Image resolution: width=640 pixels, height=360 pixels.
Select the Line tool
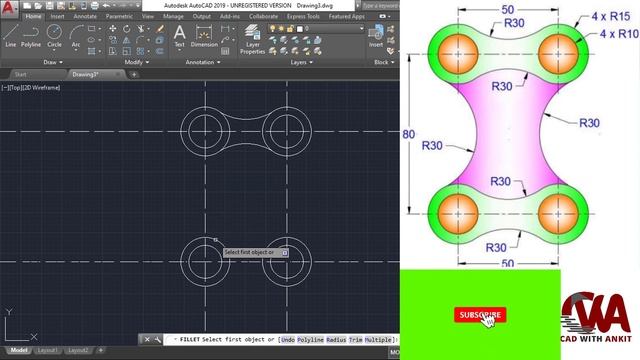pyautogui.click(x=11, y=36)
